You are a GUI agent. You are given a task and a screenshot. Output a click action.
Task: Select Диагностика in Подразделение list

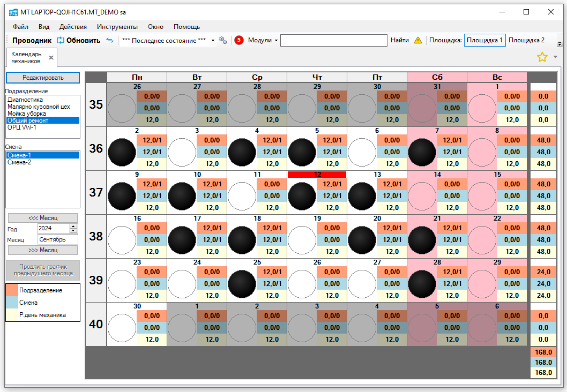(x=25, y=100)
